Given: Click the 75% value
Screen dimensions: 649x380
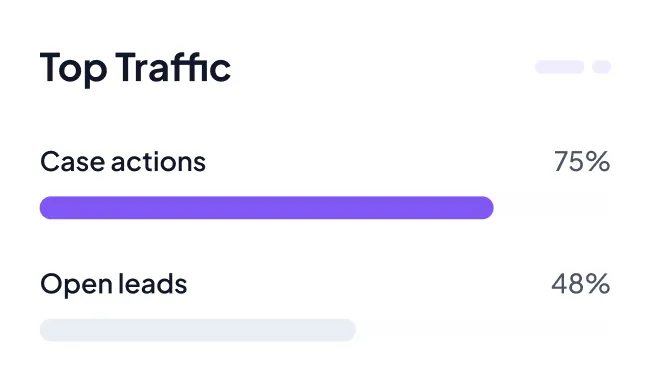Looking at the screenshot, I should tap(582, 161).
